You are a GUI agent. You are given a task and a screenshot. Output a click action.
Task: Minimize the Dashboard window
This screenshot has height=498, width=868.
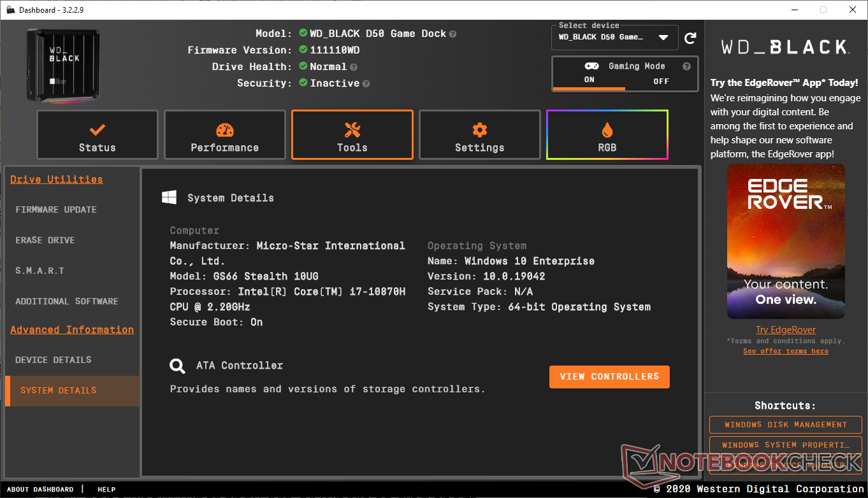794,10
